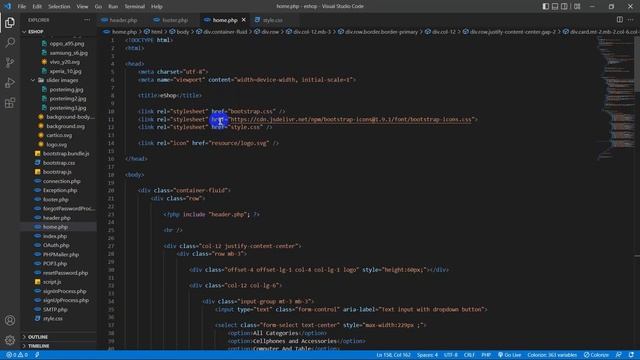Open the Go menu
Image resolution: width=640 pixels, height=360 pixels.
pos(98,6)
